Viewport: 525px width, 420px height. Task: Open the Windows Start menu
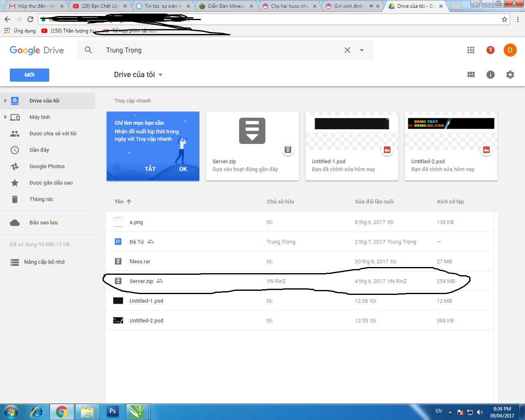click(11, 411)
